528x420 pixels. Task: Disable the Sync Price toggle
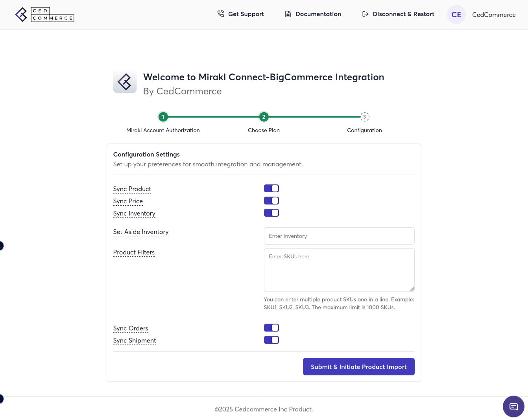tap(271, 201)
